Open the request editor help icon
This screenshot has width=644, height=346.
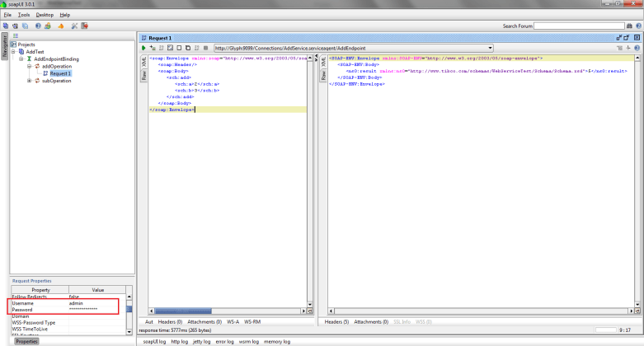(x=637, y=48)
